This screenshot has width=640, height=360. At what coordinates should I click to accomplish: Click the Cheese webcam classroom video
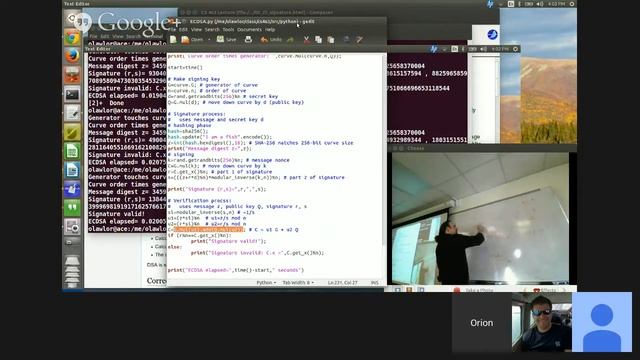click(480, 218)
